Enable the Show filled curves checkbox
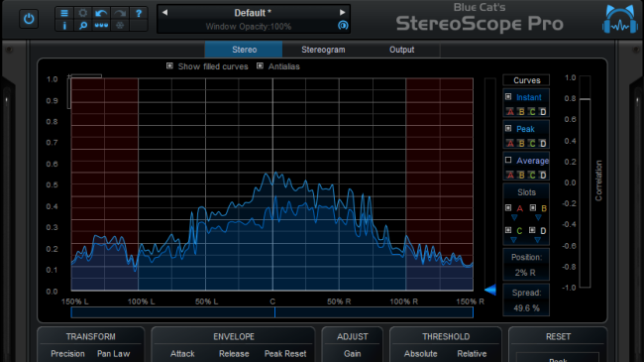The height and width of the screenshot is (362, 644). (169, 65)
